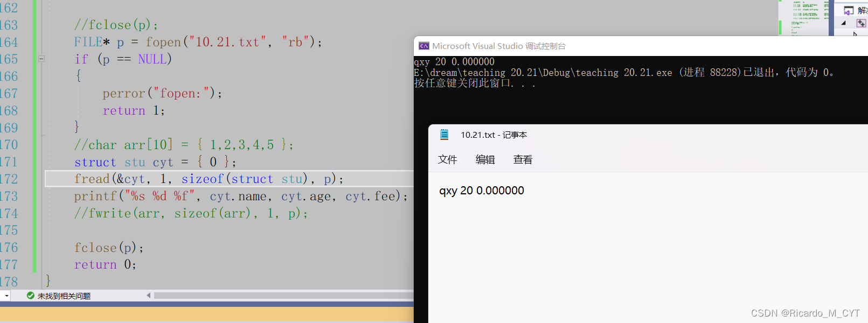Click the fread call on line 172

pyautogui.click(x=209, y=179)
